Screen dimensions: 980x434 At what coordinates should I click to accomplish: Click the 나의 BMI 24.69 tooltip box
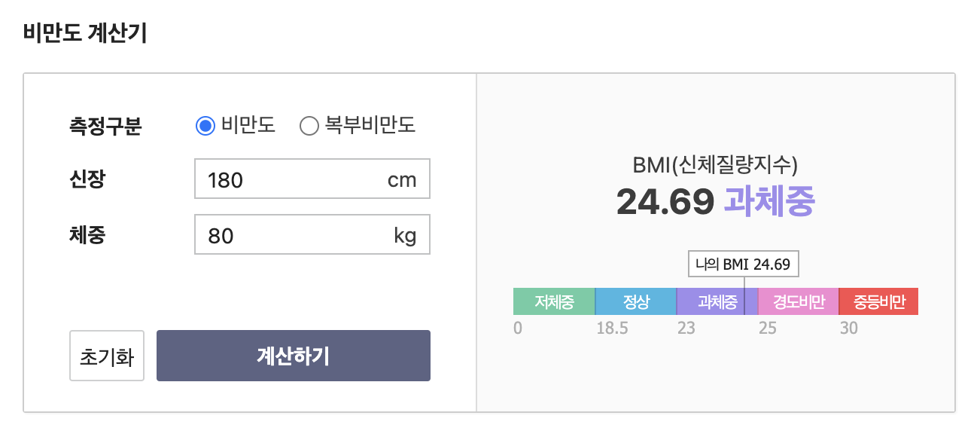[x=744, y=264]
